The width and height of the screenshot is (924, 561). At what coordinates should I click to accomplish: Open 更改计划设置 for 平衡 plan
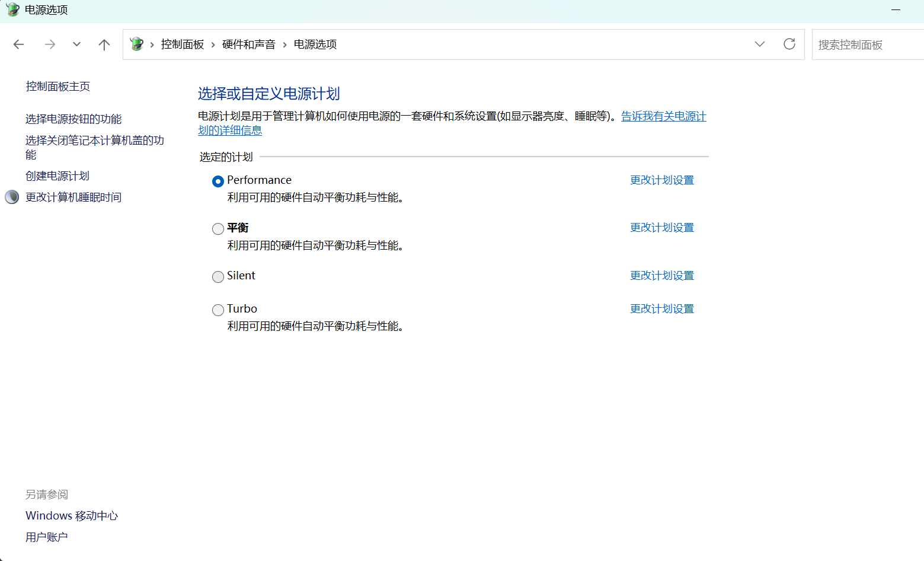(x=662, y=228)
